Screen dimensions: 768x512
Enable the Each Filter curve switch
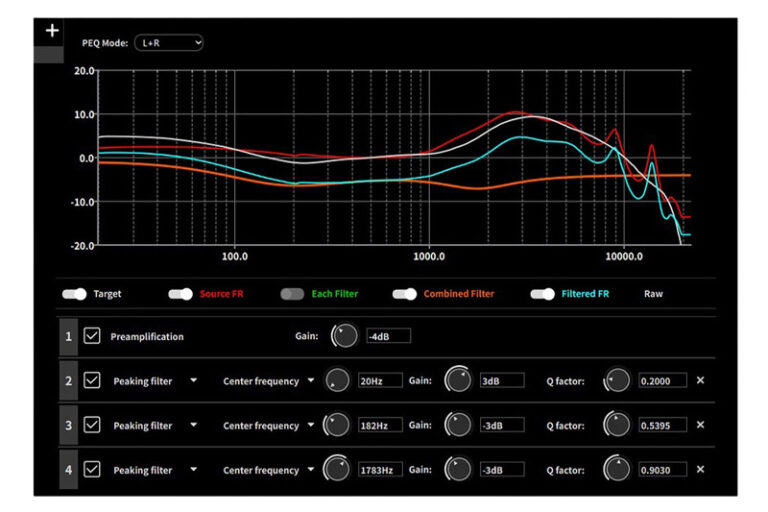pos(292,294)
